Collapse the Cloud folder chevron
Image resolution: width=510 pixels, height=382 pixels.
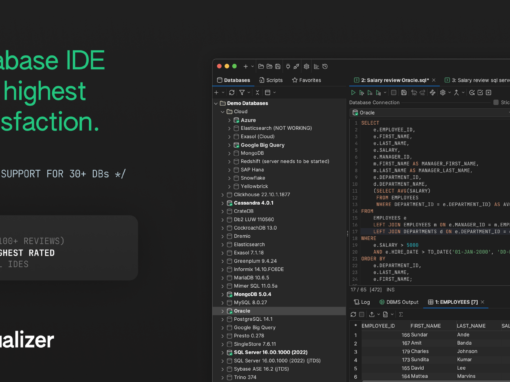(x=223, y=112)
